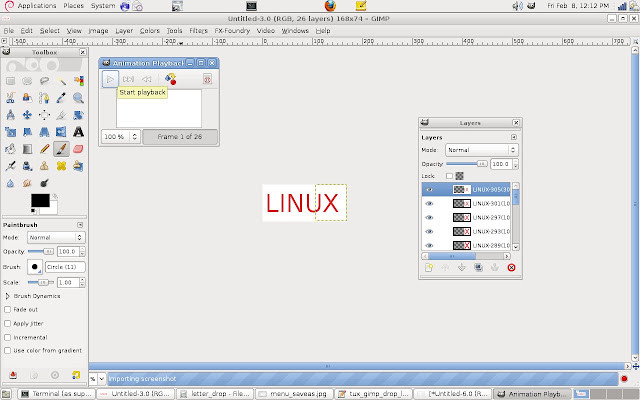Click the black foreground color swatch
Screen dimensions: 640x400
pyautogui.click(x=40, y=200)
